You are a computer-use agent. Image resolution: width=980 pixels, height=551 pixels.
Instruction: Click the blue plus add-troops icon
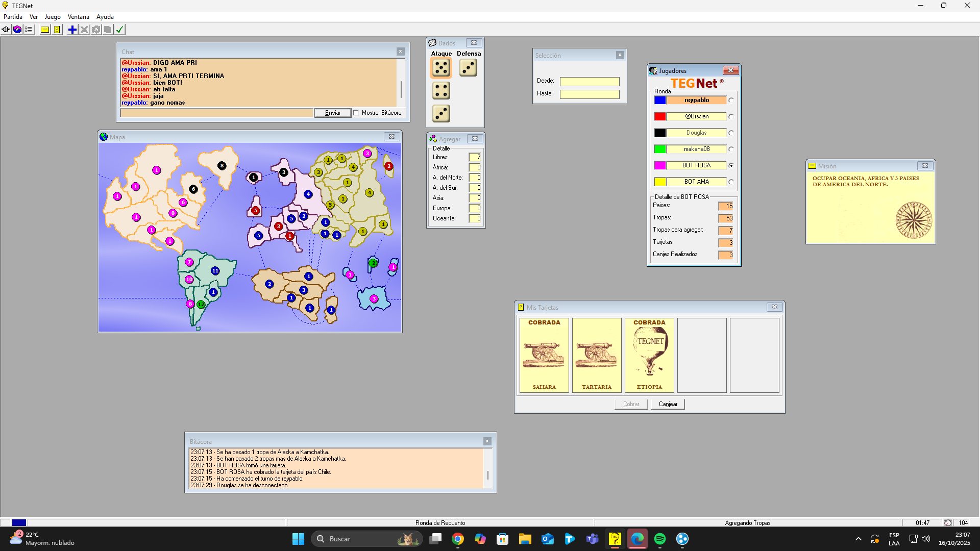(x=72, y=30)
